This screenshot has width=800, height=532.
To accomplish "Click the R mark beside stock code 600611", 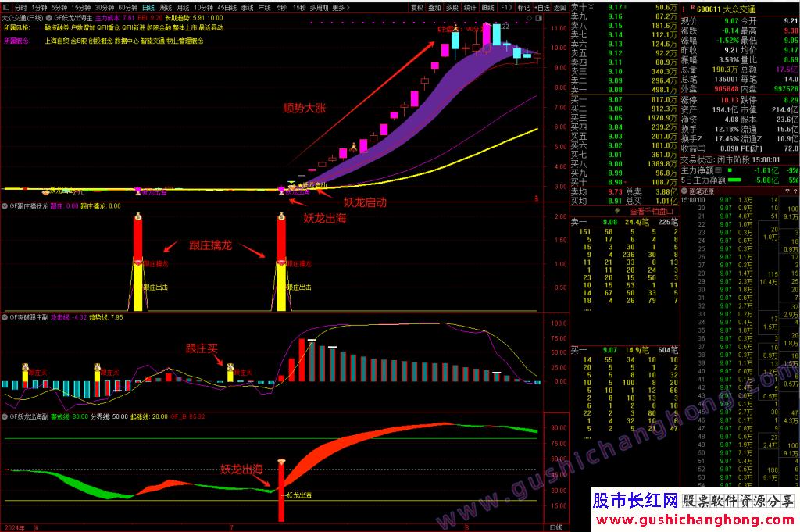I will 693,8.
